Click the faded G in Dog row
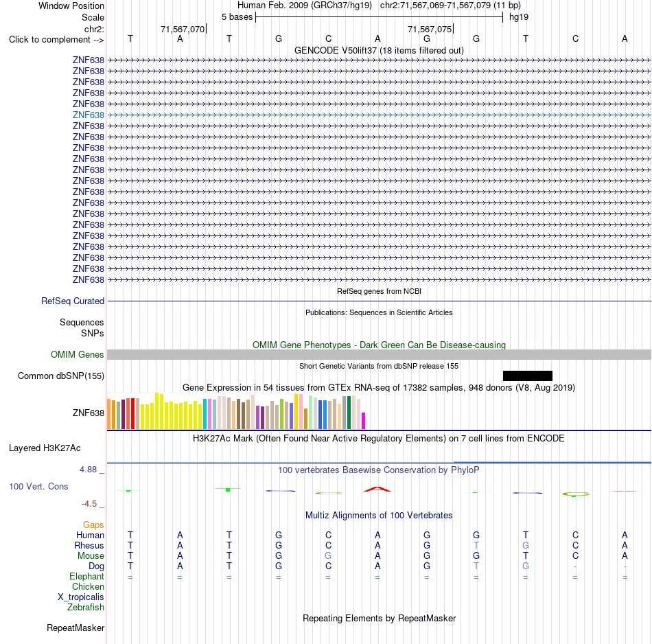This screenshot has width=652, height=644. (526, 566)
